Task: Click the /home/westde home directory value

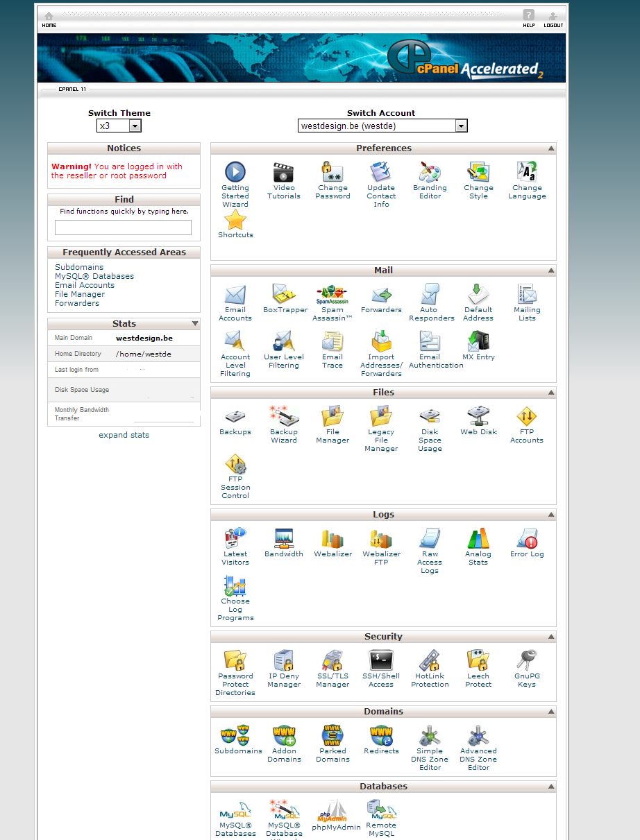Action: pyautogui.click(x=144, y=354)
